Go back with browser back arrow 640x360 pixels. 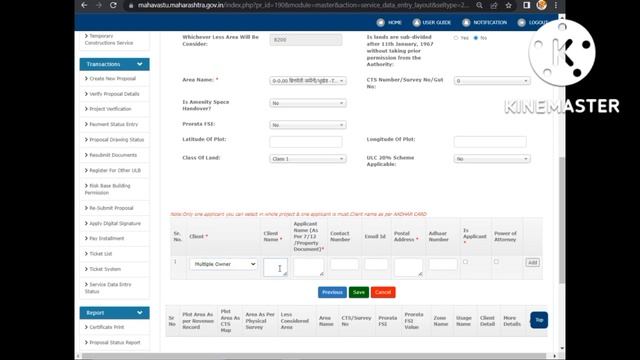pos(84,5)
